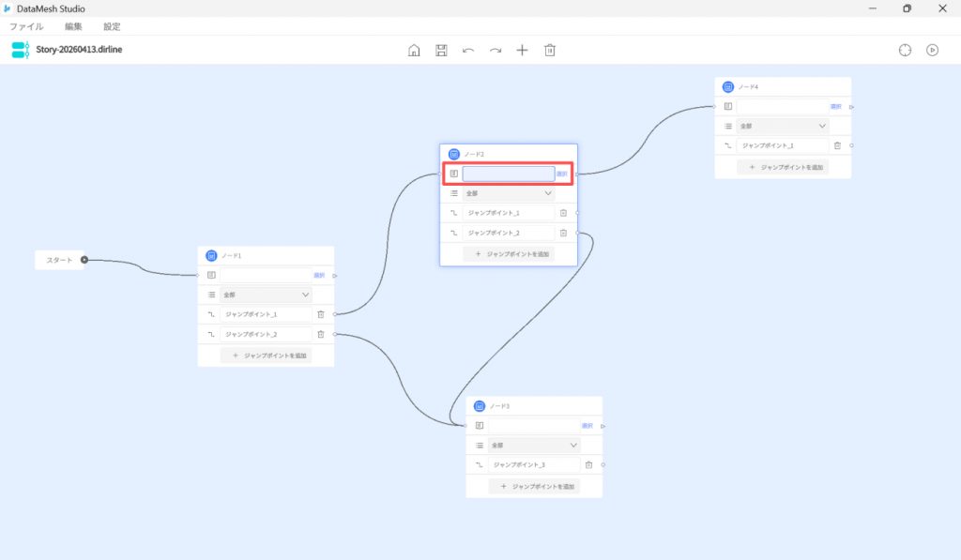
Task: Open the 全部 dropdown in ノード2
Action: pos(508,193)
